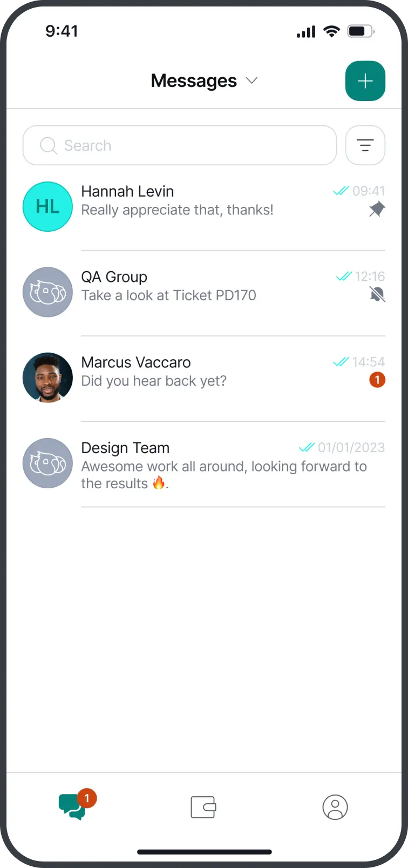Viewport: 408px width, 868px height.
Task: Open the filter options icon
Action: (365, 145)
